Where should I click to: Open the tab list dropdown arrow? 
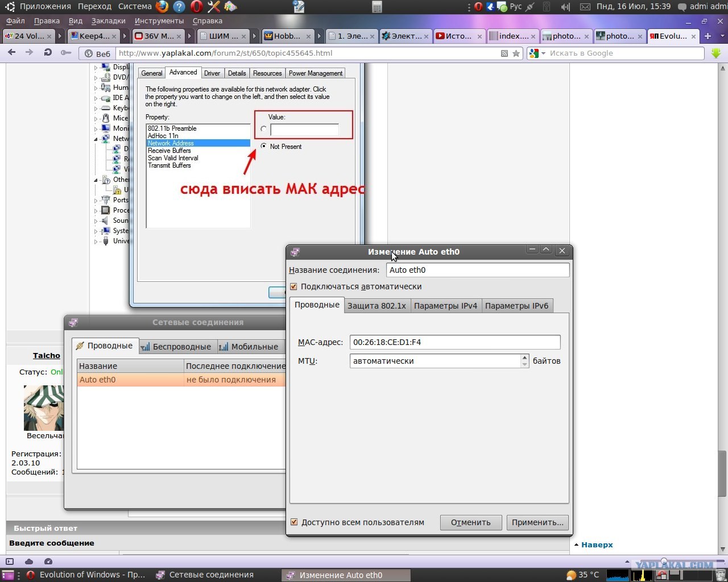(x=722, y=36)
